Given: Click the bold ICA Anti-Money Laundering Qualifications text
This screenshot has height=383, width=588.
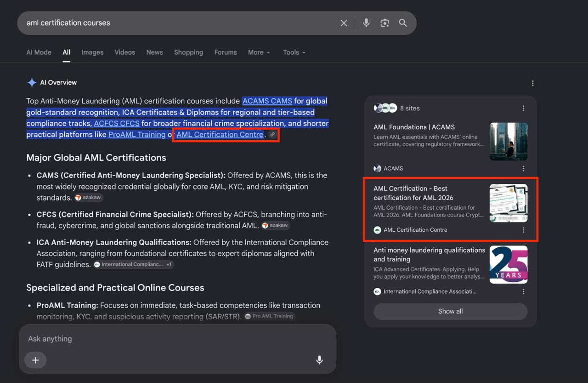Looking at the screenshot, I should [x=114, y=242].
